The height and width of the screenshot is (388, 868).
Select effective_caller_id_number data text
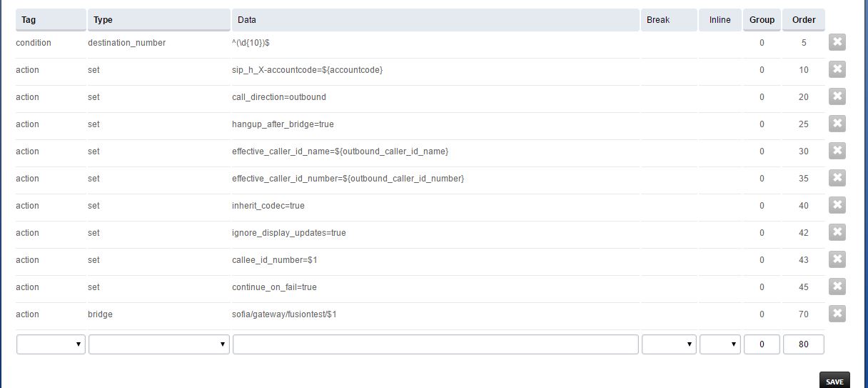pyautogui.click(x=348, y=179)
